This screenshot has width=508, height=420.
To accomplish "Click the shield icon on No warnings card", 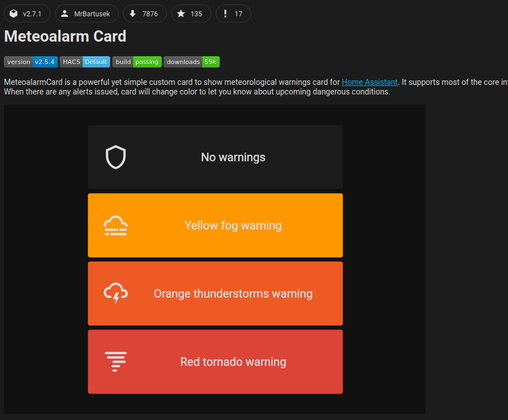I will click(x=116, y=157).
